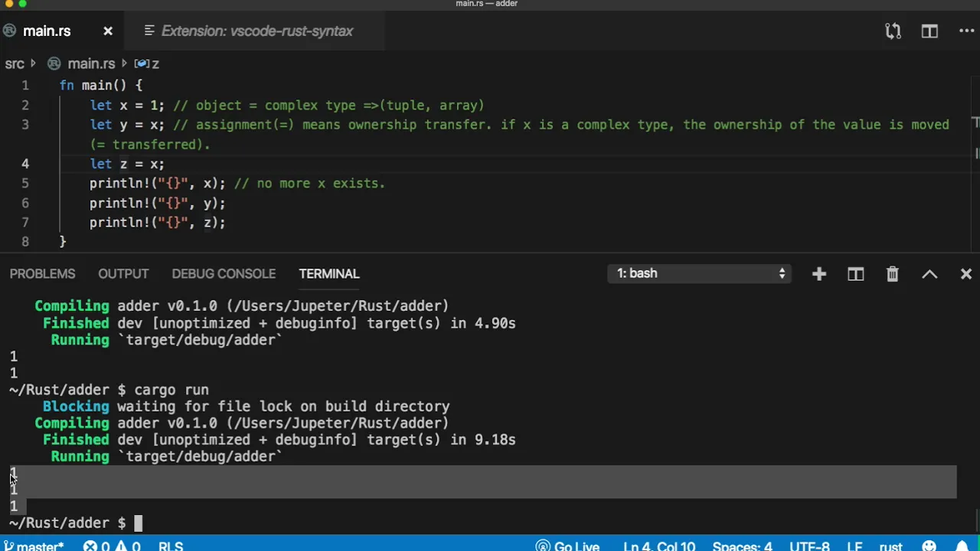Click the 'fn main() {' line

click(101, 86)
